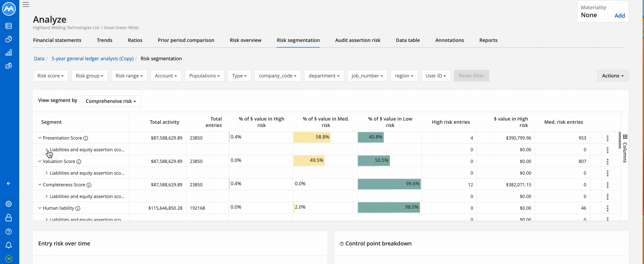The height and width of the screenshot is (264, 644).
Task: Open the bar chart sidebar icon
Action: click(x=8, y=52)
